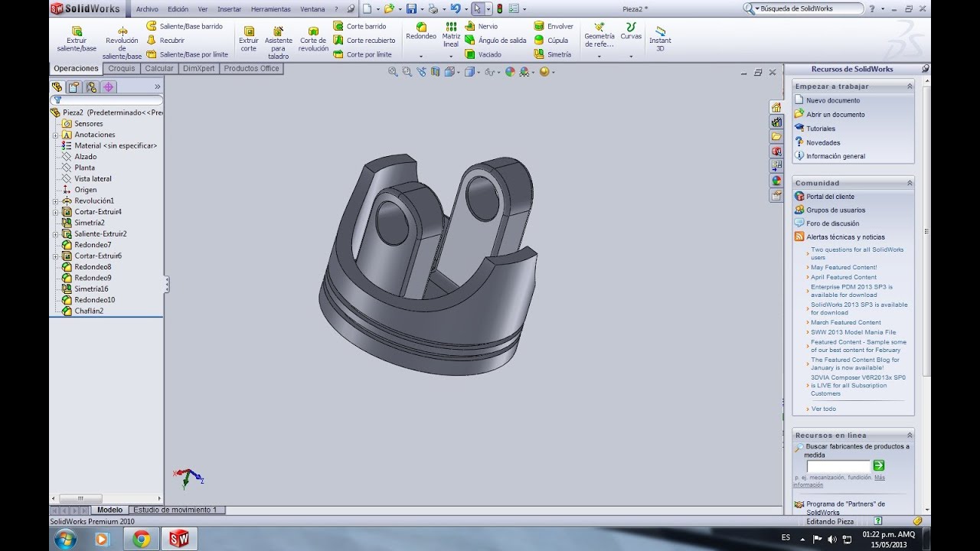Click Abrir un documento link

[x=835, y=115]
